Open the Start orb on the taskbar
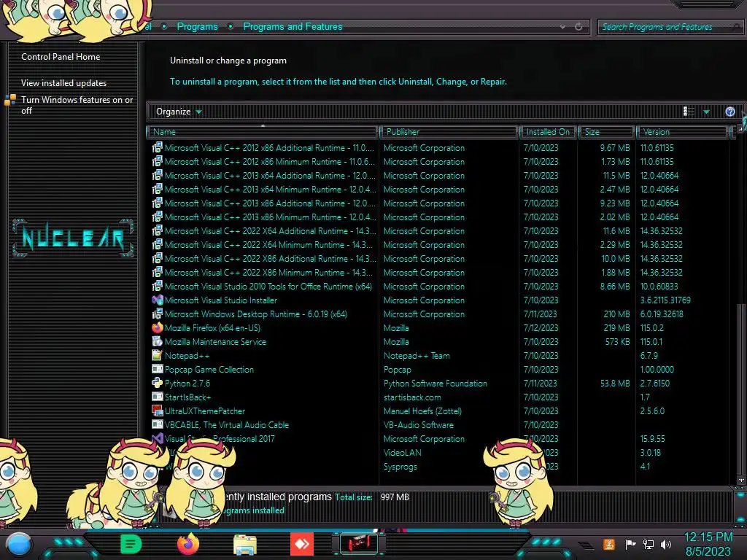The height and width of the screenshot is (560, 747). tap(19, 544)
